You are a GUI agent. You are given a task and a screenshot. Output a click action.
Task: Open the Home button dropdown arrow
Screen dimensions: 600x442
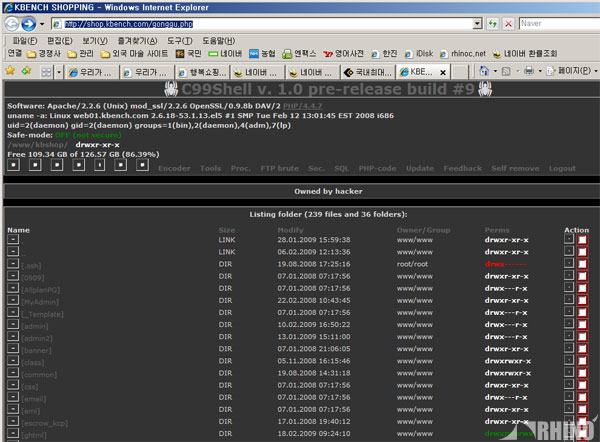tap(495, 71)
